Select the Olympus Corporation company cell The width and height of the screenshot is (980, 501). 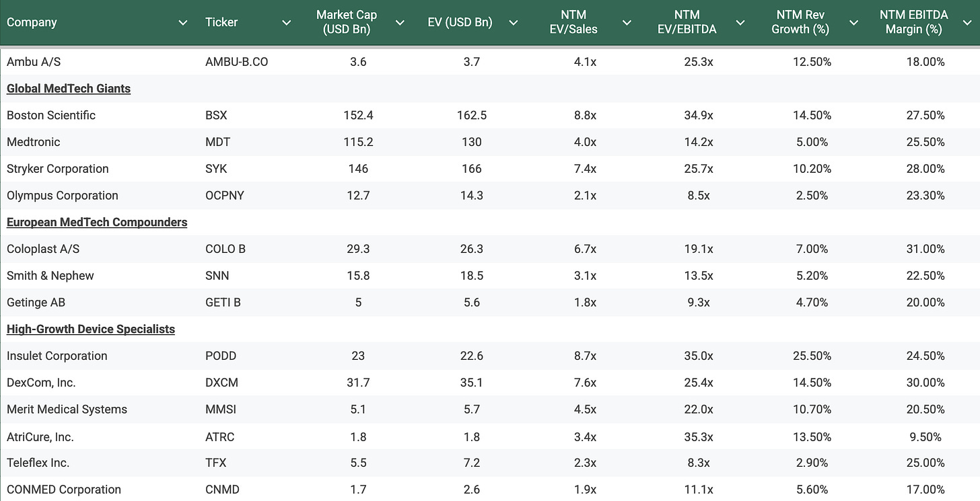[x=63, y=196]
